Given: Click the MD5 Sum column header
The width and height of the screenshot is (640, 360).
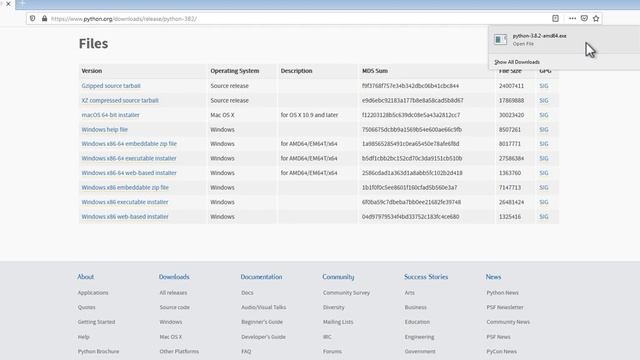Looking at the screenshot, I should pos(375,71).
